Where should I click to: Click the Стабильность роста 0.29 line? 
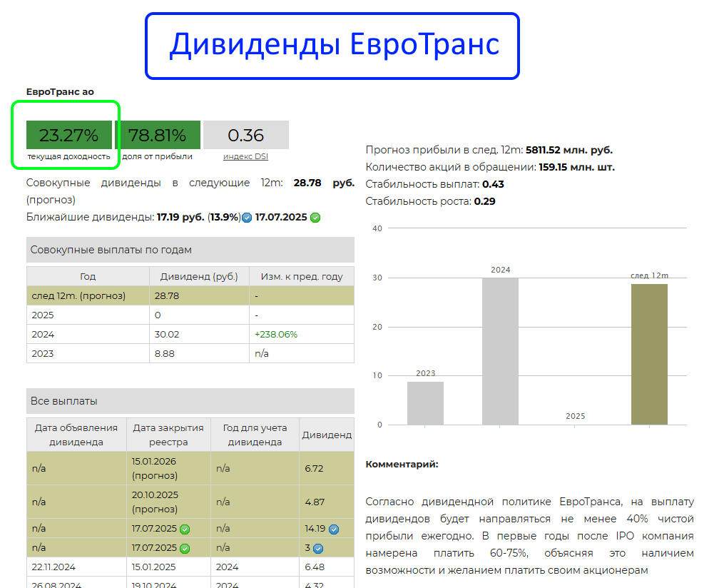[430, 201]
